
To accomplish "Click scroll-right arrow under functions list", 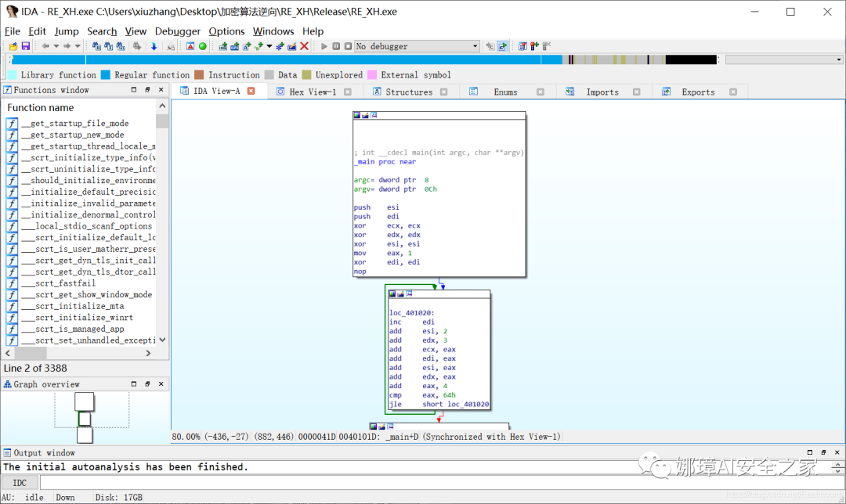I will (x=148, y=353).
